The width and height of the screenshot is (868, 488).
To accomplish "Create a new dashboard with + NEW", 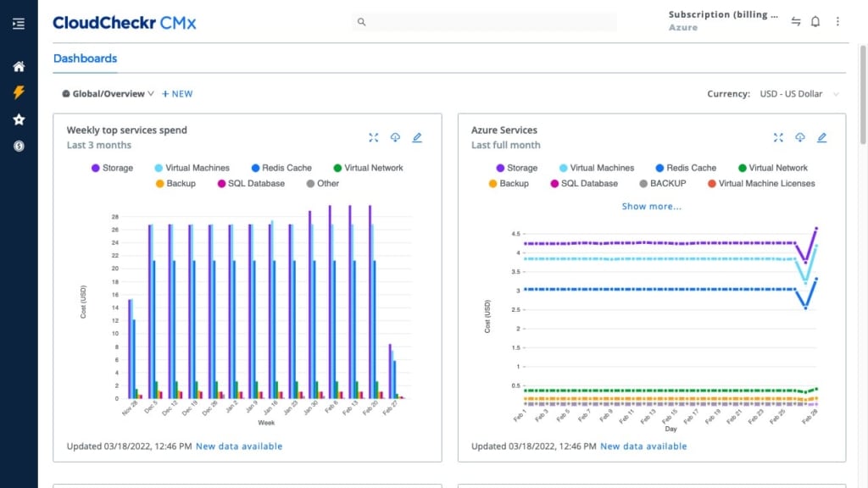I will pos(177,93).
